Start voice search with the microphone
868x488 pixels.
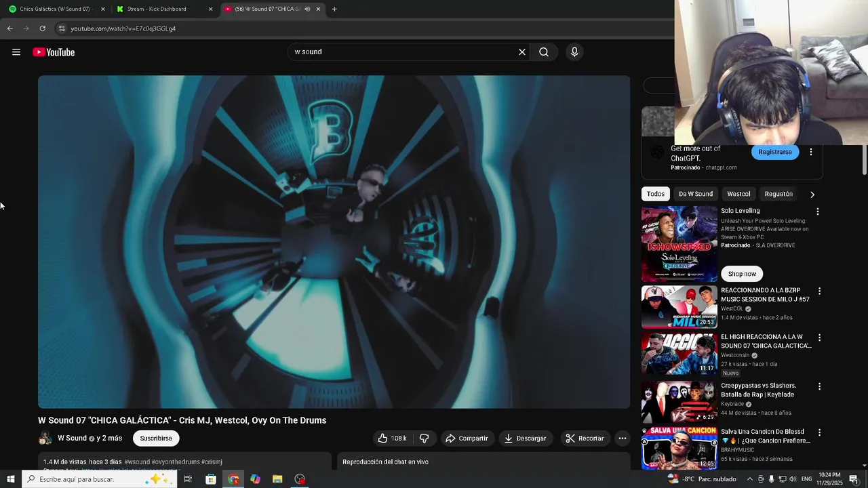pos(574,52)
